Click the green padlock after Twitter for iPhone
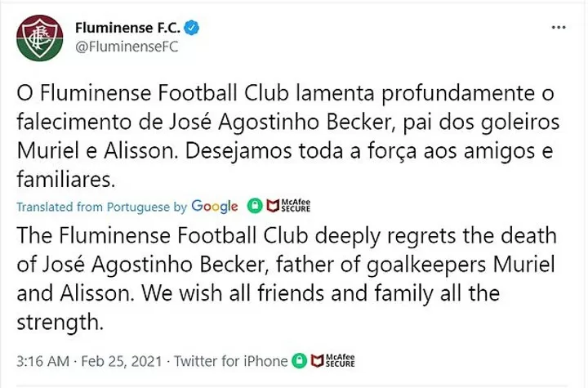 (300, 361)
